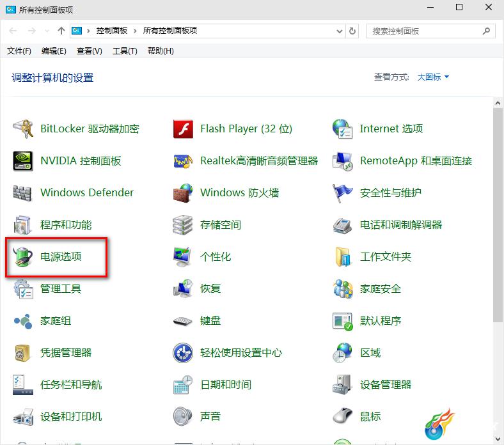Open the 大图标 view mode dropdown
The height and width of the screenshot is (445, 504).
click(x=432, y=77)
